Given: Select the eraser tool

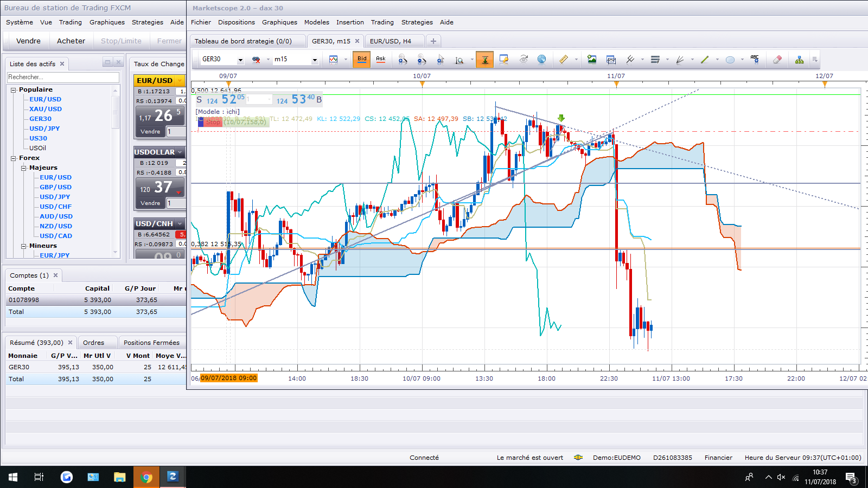Looking at the screenshot, I should pyautogui.click(x=777, y=60).
